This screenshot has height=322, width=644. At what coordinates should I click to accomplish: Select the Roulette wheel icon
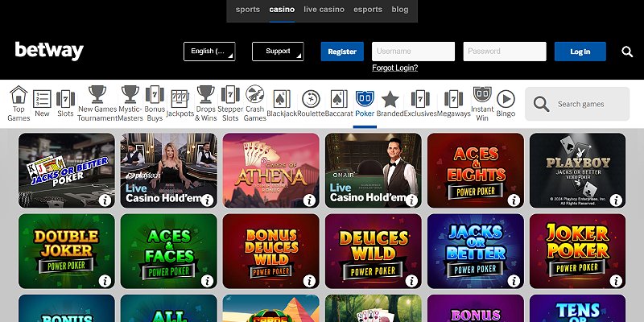click(x=311, y=99)
